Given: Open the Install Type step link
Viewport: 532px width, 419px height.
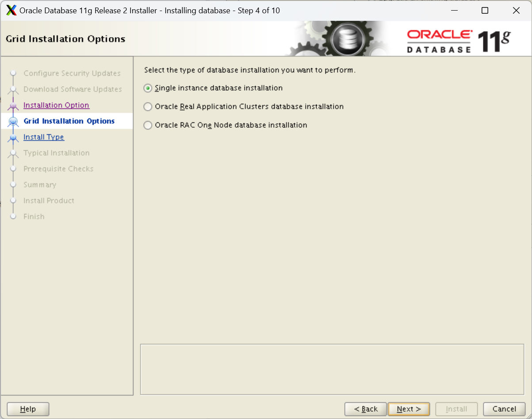Looking at the screenshot, I should pos(44,137).
